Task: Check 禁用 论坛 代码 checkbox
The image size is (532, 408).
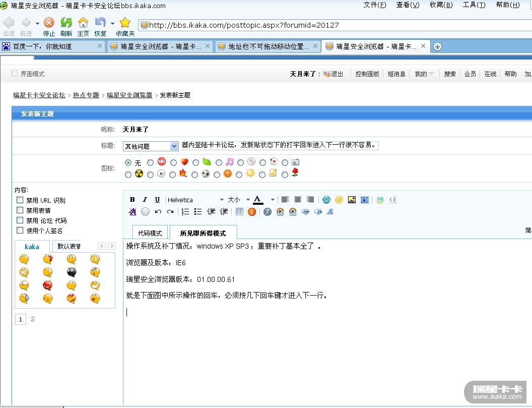Action: pos(20,220)
